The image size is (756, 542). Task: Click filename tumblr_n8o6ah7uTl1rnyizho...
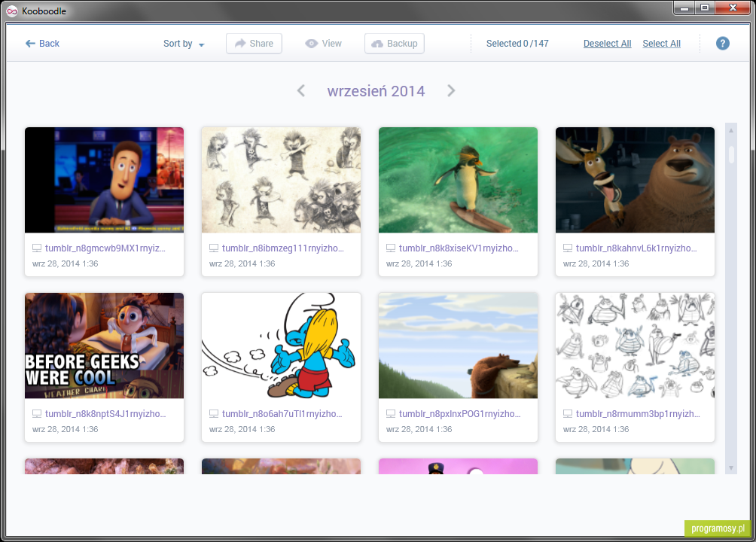click(x=282, y=414)
